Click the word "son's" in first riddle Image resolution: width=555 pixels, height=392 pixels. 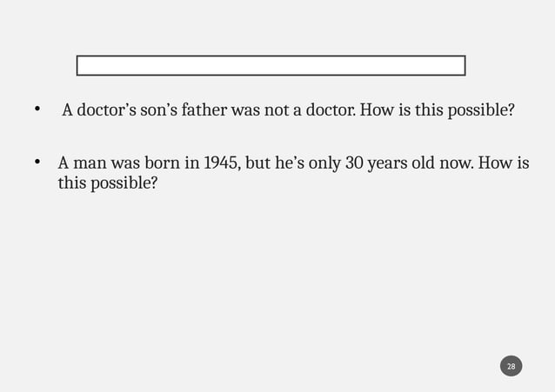(159, 110)
